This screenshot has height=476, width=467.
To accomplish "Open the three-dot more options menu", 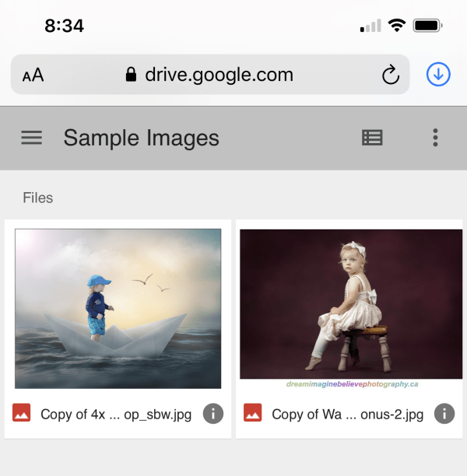I will [435, 138].
